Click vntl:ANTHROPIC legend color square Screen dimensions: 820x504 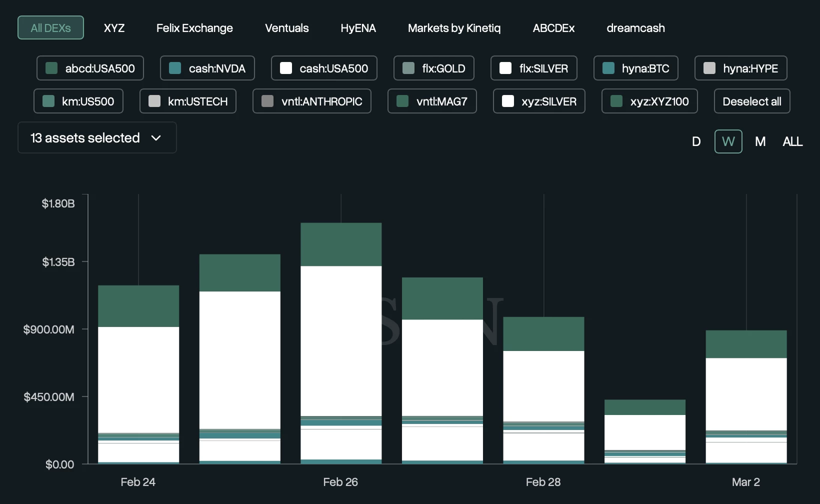267,101
